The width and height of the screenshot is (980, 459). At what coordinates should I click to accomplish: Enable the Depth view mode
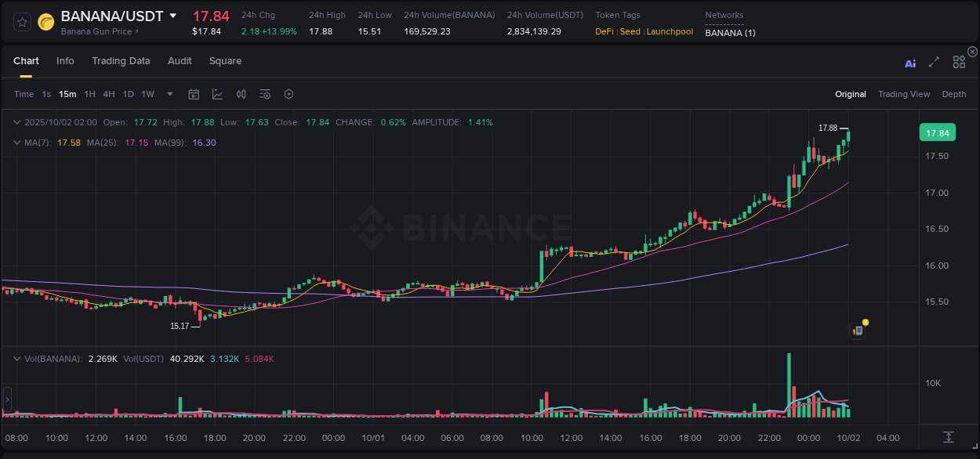pyautogui.click(x=954, y=94)
